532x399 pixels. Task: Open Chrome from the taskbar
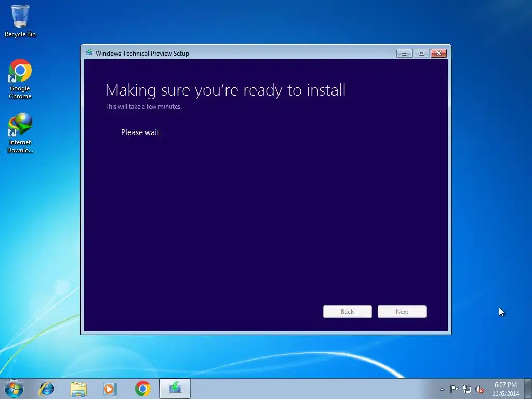(x=142, y=389)
